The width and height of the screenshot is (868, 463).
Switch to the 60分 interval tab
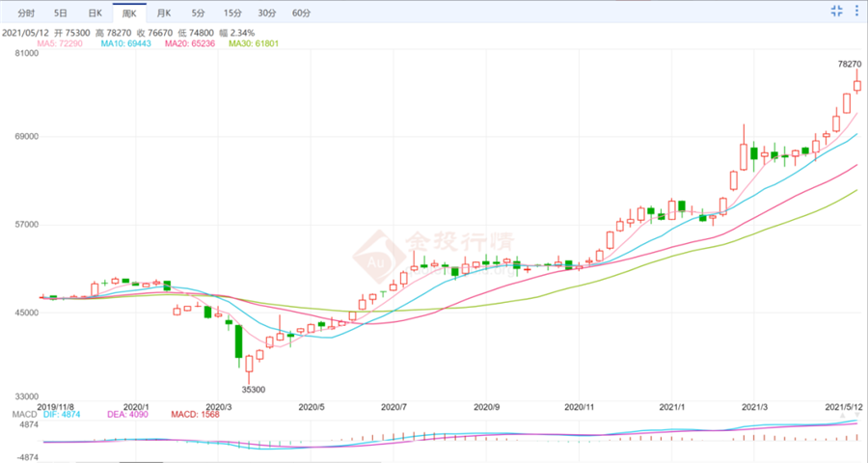[x=301, y=14]
